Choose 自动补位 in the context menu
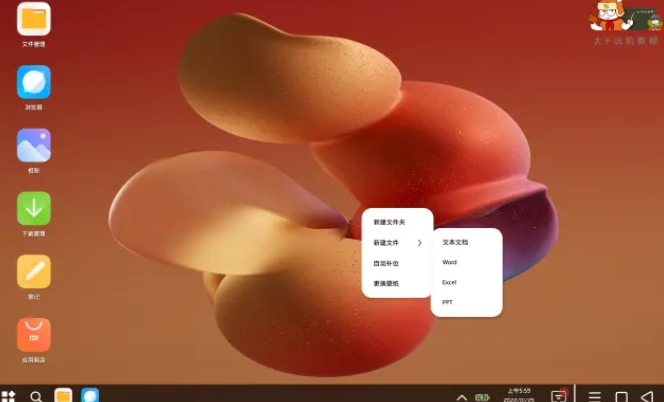 [386, 263]
